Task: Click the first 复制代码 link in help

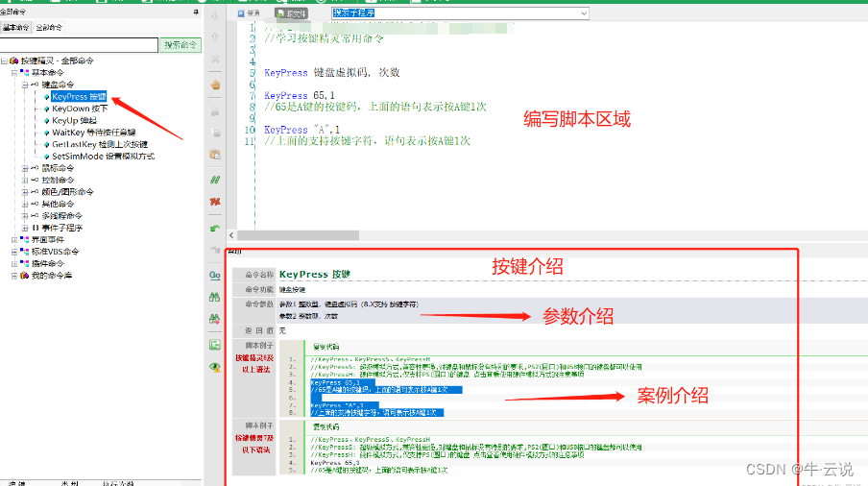Action: 326,347
